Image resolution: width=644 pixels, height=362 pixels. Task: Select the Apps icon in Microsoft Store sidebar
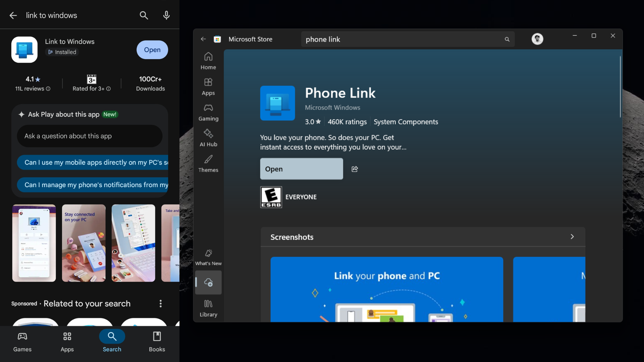208,86
